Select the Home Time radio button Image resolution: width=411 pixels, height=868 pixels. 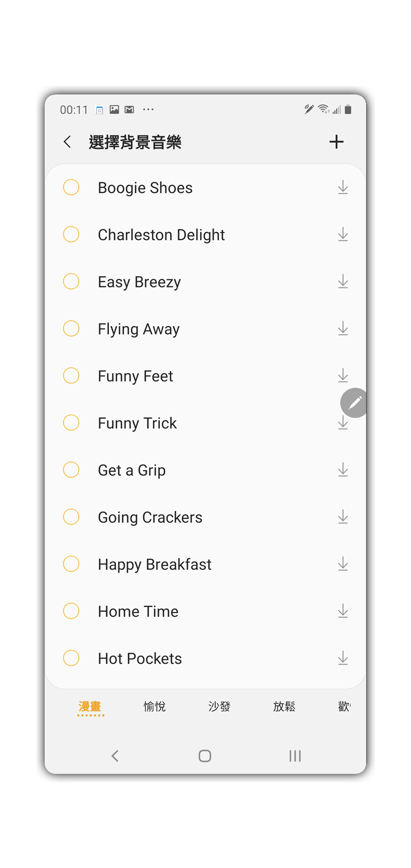click(x=71, y=611)
